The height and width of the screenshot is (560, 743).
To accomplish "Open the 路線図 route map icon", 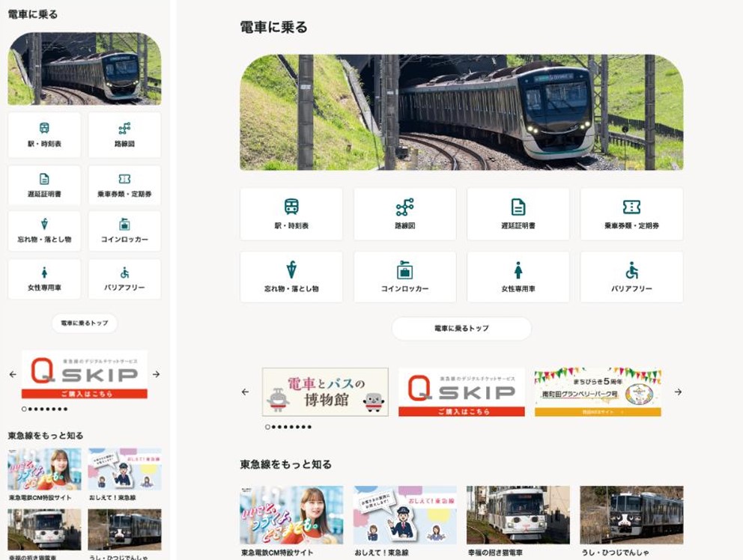I will (x=405, y=213).
